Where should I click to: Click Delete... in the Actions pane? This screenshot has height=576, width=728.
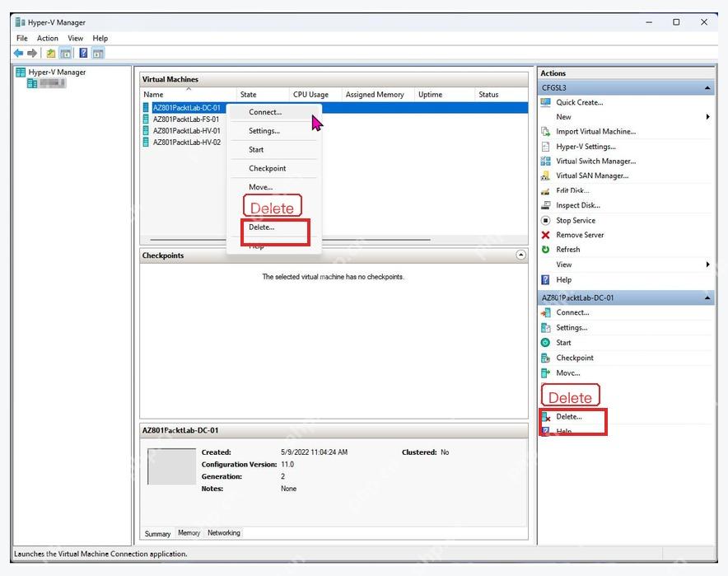coord(569,417)
